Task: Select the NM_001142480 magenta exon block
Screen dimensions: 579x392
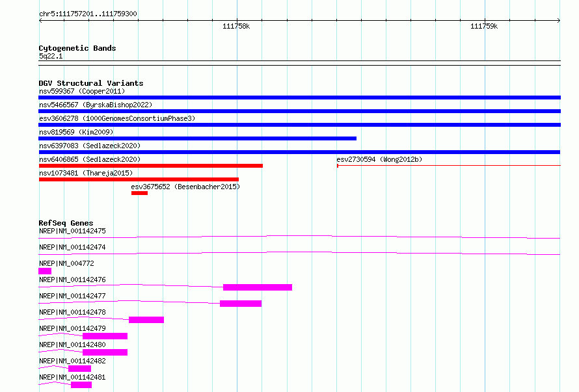Action: click(105, 352)
